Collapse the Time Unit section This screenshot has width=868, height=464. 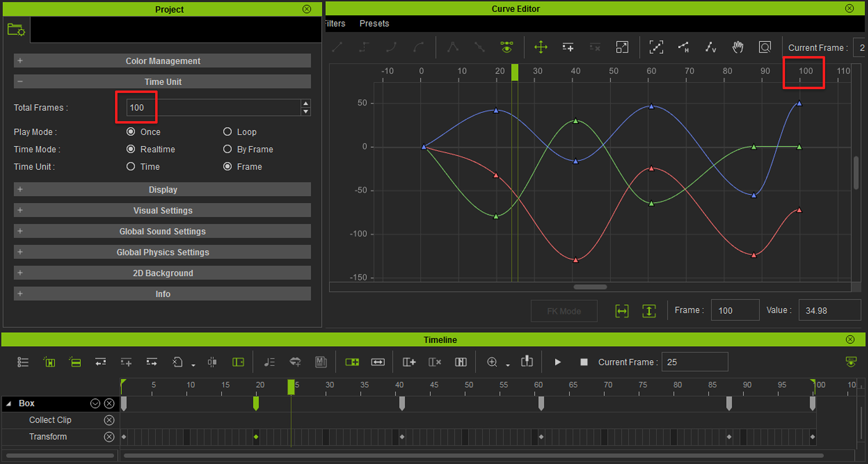[x=162, y=82]
